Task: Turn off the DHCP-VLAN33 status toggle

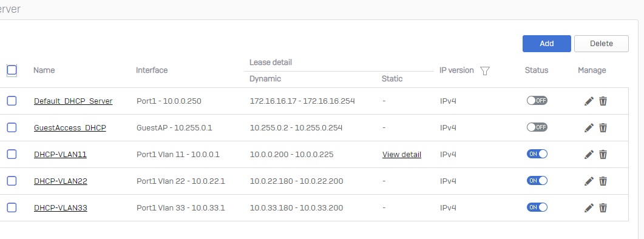Action: (x=537, y=207)
